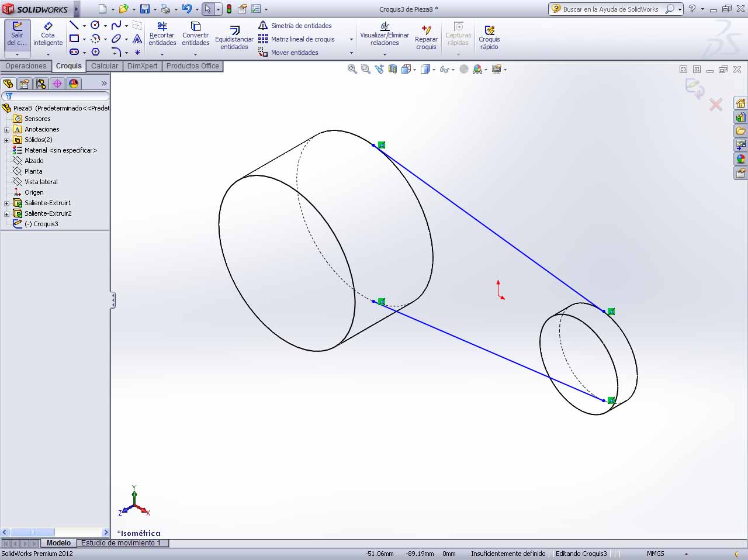
Task: Click the FeatureManager filter field
Action: point(56,96)
